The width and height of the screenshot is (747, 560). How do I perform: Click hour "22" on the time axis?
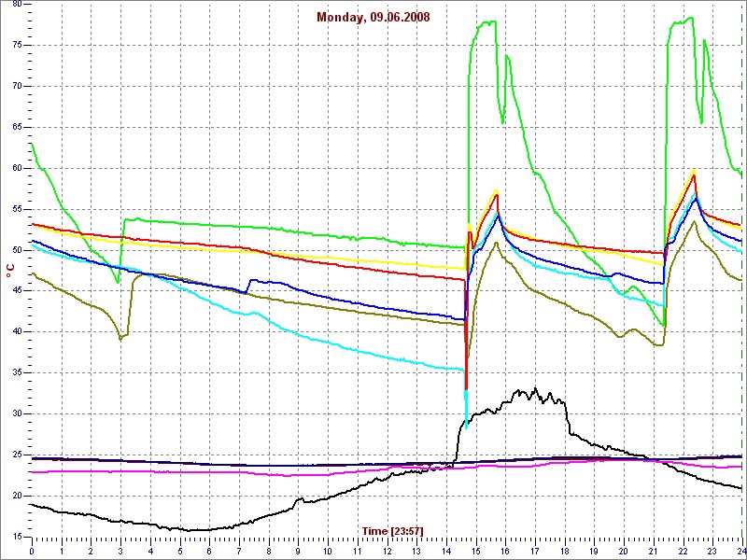(x=684, y=551)
